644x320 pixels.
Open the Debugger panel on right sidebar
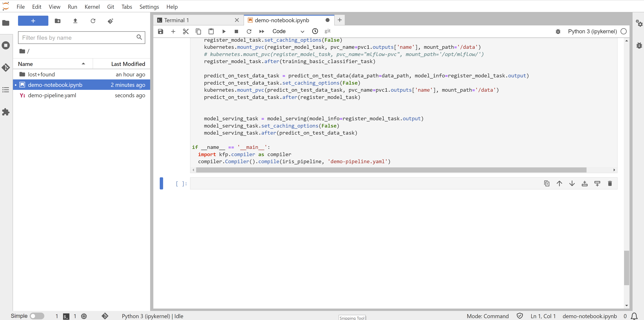coord(639,45)
